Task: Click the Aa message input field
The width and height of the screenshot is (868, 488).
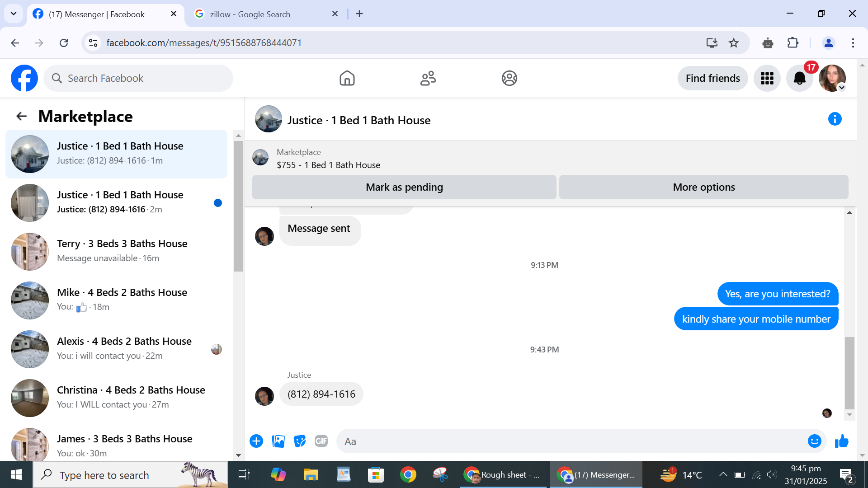Action: 572,441
